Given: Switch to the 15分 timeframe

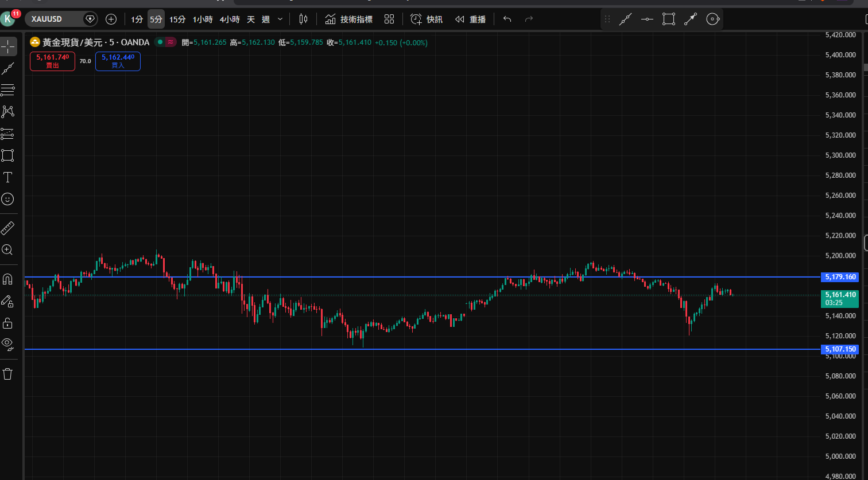Looking at the screenshot, I should point(177,19).
